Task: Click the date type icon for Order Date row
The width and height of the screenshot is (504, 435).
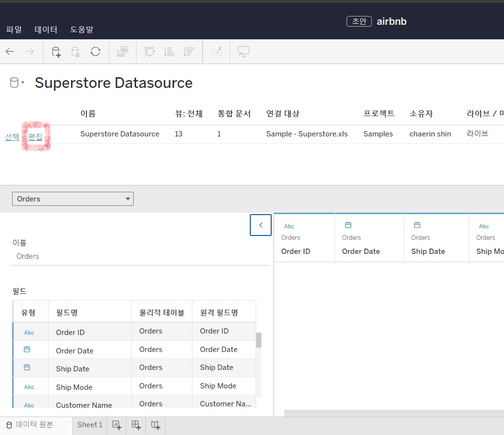Action: pos(27,349)
